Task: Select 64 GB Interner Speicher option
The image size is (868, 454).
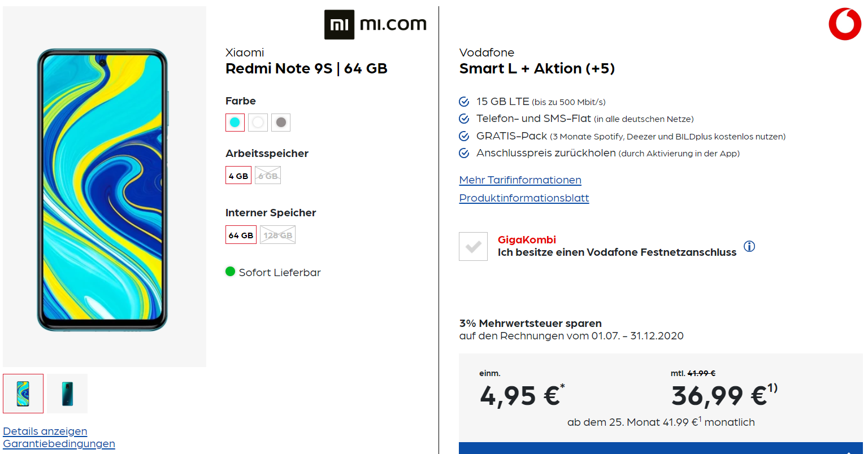Action: point(241,235)
